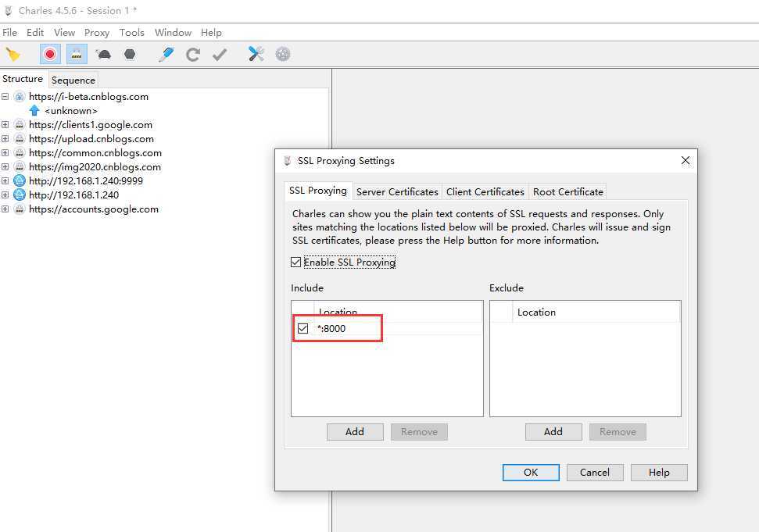Viewport: 759px width, 532px height.
Task: Open the Tools wrench icon
Action: (x=256, y=54)
